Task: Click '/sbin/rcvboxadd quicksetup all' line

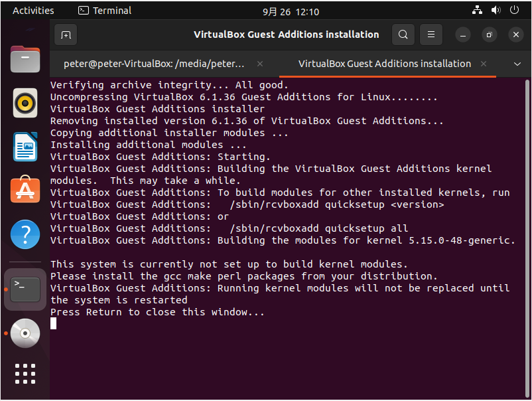Action: pos(229,228)
